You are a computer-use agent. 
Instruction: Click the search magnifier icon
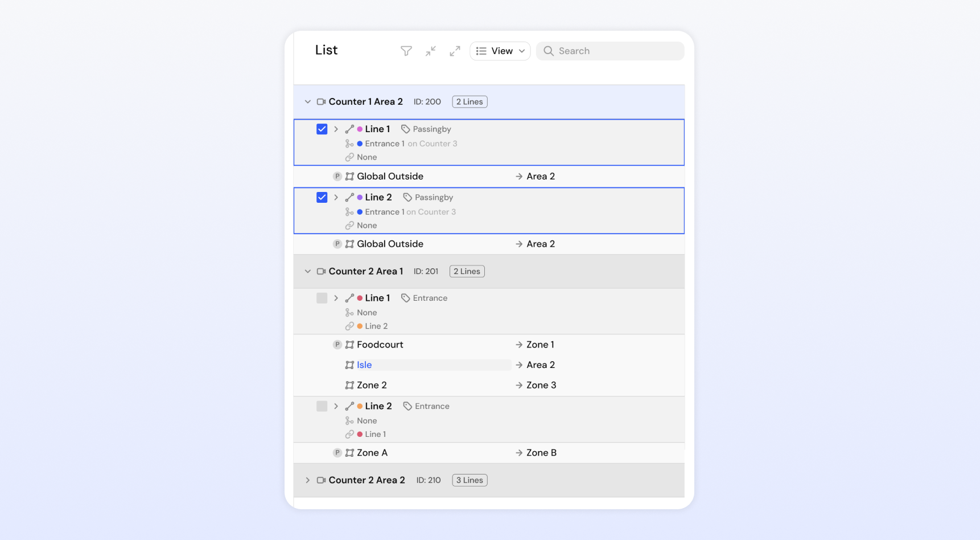point(549,51)
